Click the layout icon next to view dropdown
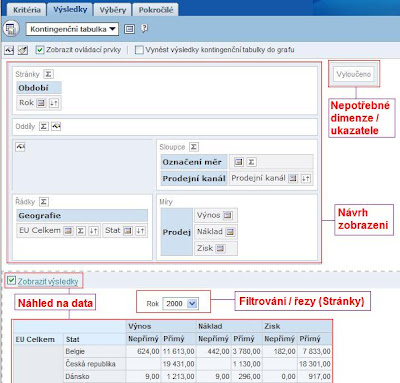Image resolution: width=400 pixels, height=383 pixels. pyautogui.click(x=129, y=29)
